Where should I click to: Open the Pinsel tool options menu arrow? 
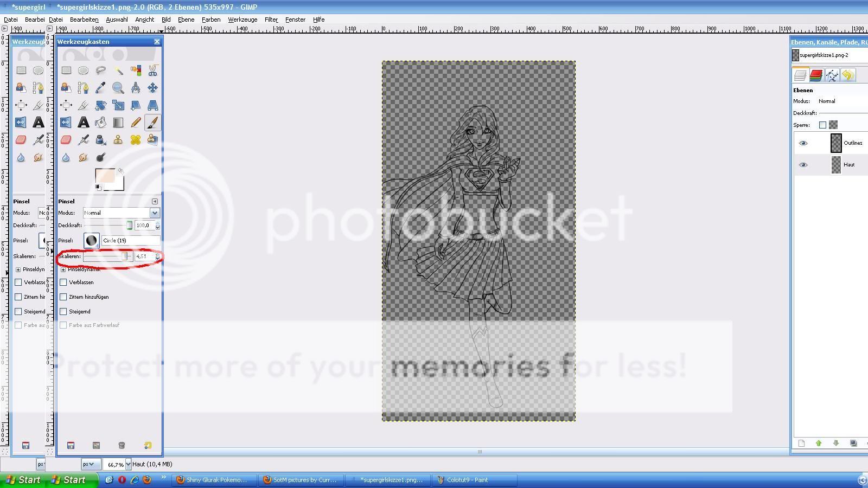(155, 201)
